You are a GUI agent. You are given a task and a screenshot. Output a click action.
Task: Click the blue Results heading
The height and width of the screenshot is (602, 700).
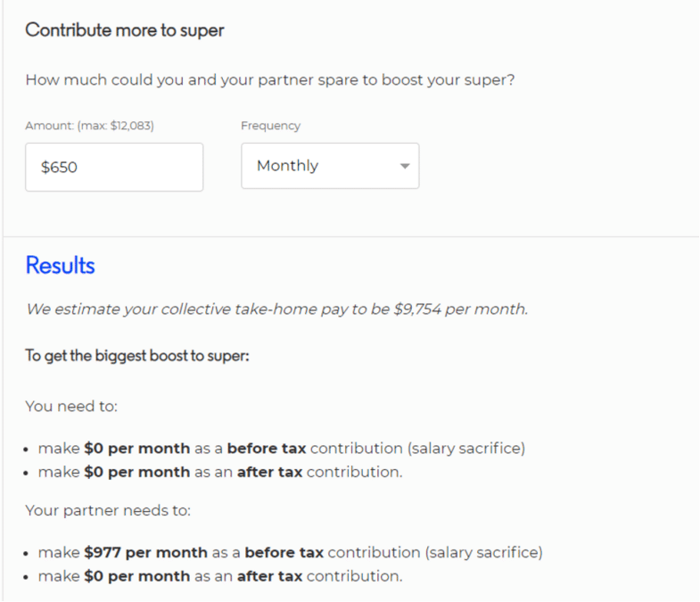(x=60, y=265)
